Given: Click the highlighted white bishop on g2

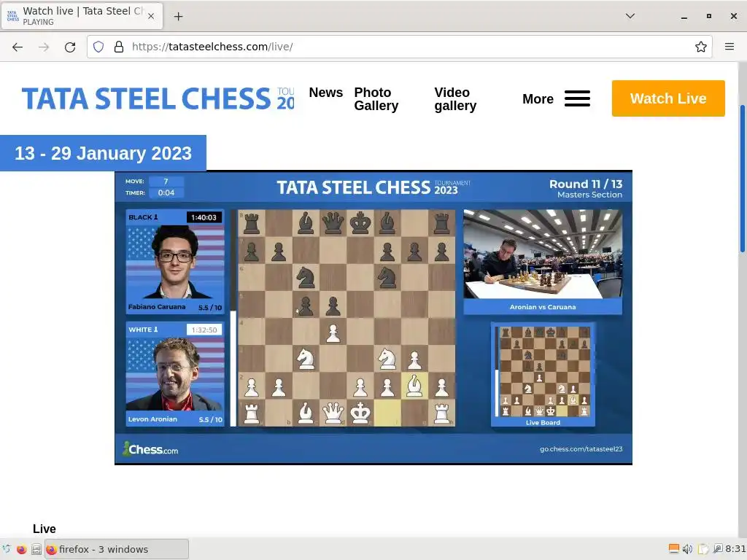Looking at the screenshot, I should click(x=414, y=385).
